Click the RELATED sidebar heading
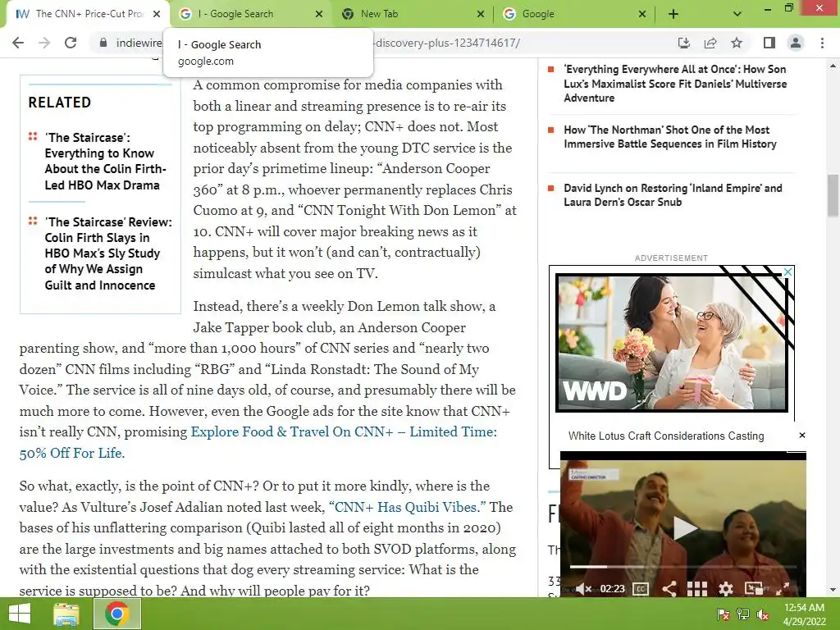Image resolution: width=840 pixels, height=630 pixels. click(x=59, y=103)
